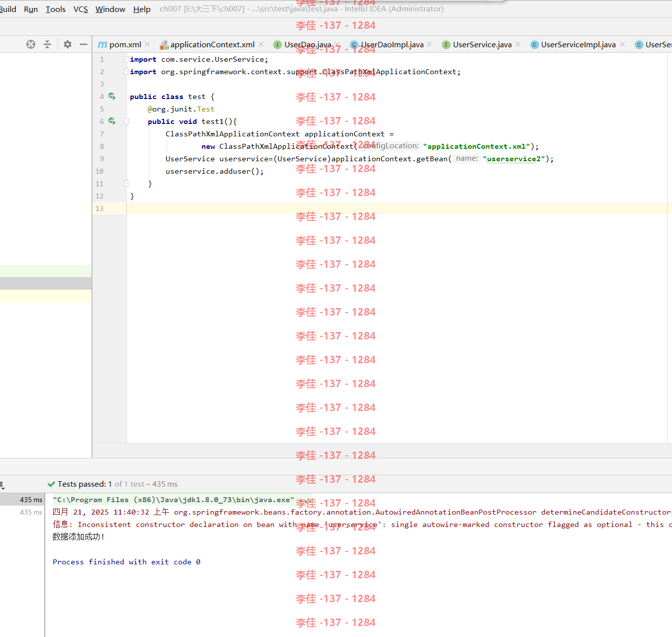Switch to pom.xml tab
The image size is (672, 637).
click(x=125, y=44)
